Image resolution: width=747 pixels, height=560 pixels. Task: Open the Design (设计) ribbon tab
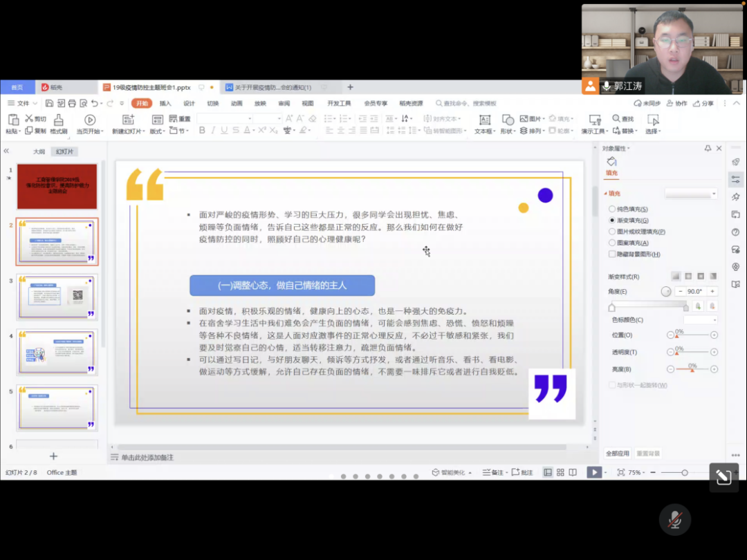click(x=189, y=104)
